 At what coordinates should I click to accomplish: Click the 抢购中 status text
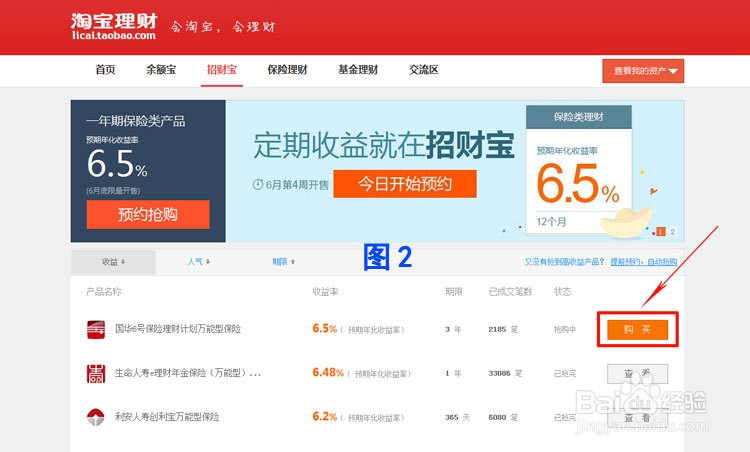pos(564,330)
